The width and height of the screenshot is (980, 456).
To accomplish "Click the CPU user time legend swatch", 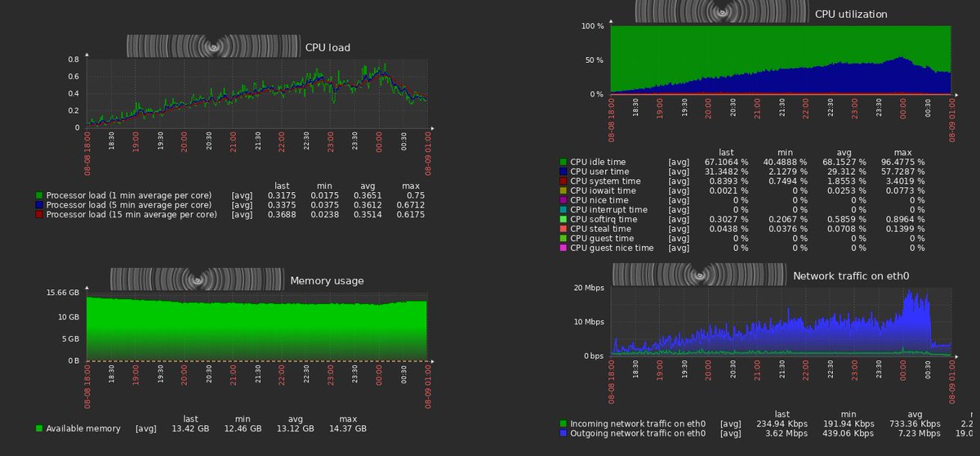I will click(x=563, y=172).
